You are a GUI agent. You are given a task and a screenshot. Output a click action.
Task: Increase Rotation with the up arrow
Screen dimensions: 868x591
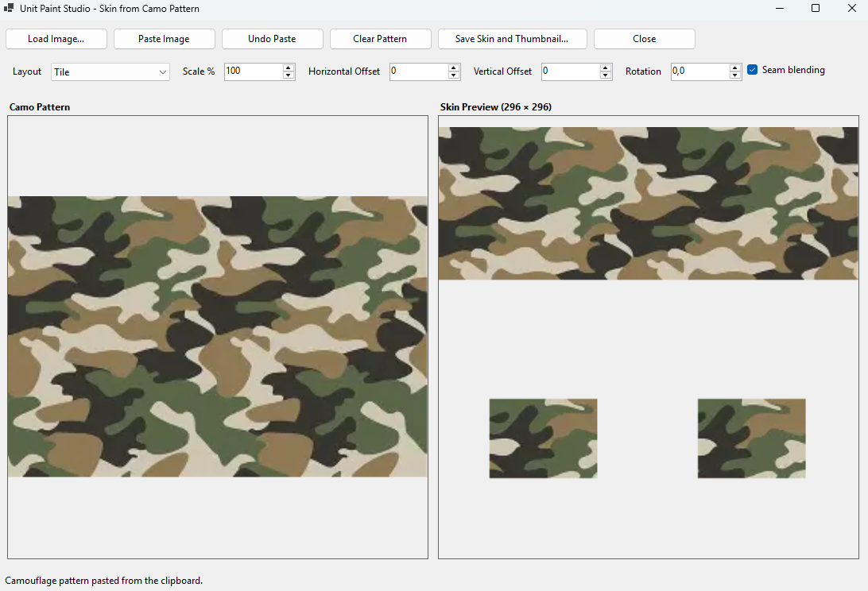click(x=735, y=68)
